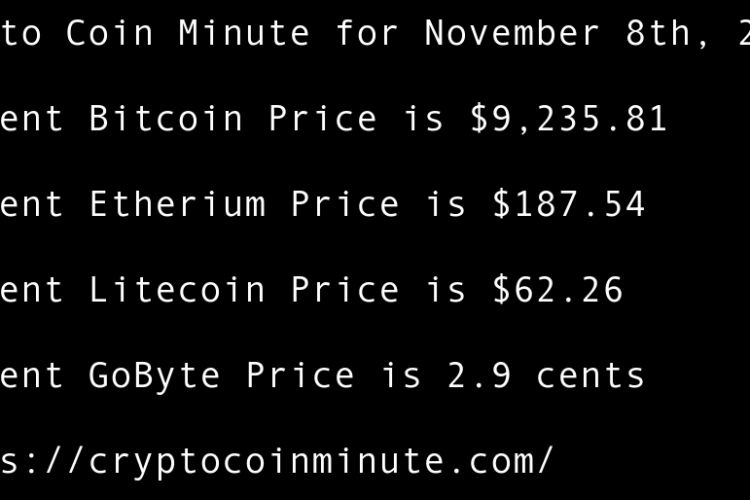This screenshot has height=500, width=750.
Task: Click the word "Minute" in the title
Action: point(245,33)
